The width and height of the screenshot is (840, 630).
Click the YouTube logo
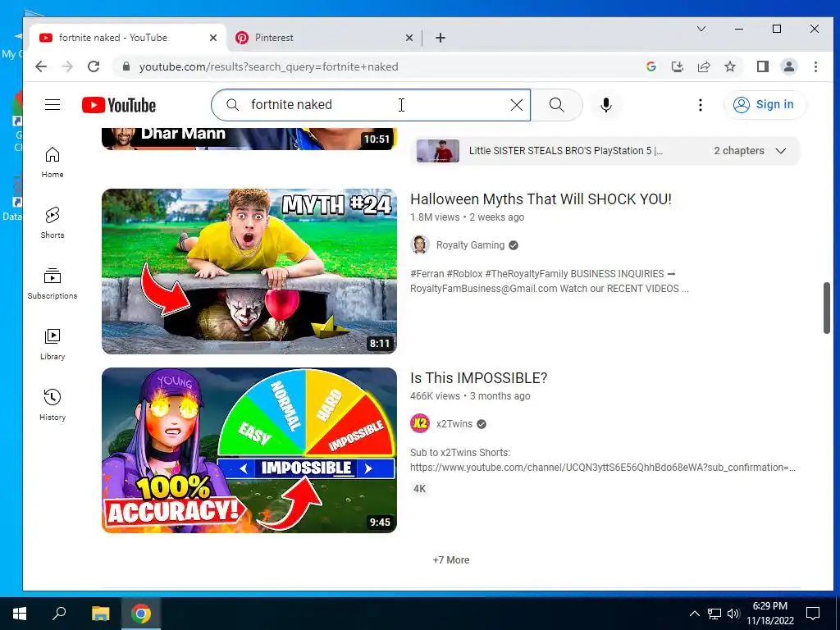tap(119, 105)
